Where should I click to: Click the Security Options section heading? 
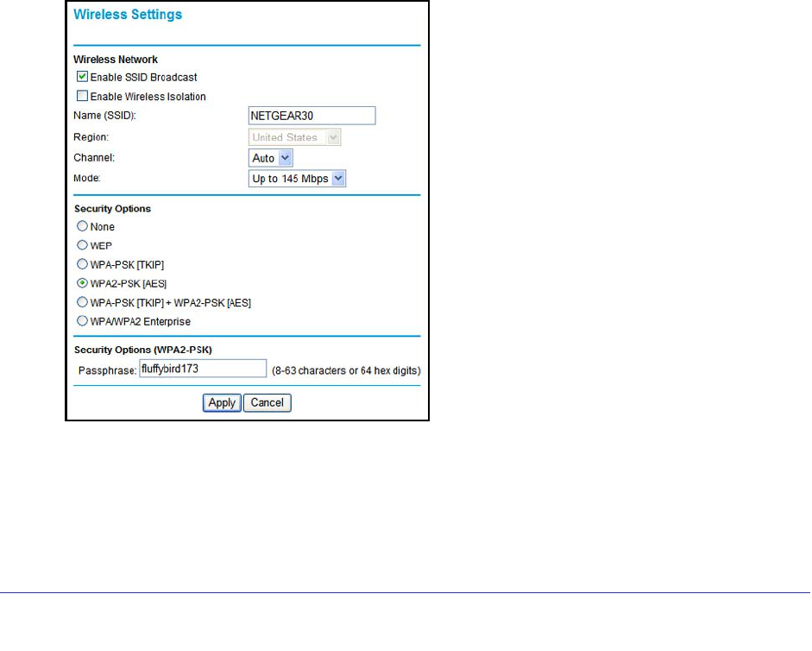pos(112,208)
